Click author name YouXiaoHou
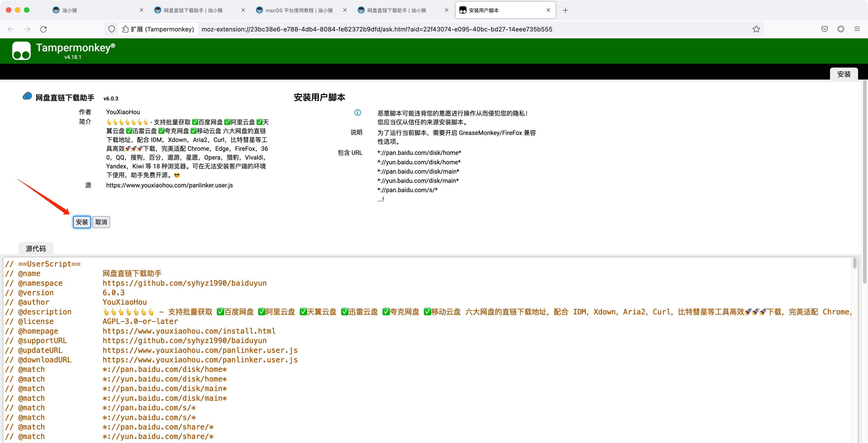This screenshot has height=443, width=868. 123,112
